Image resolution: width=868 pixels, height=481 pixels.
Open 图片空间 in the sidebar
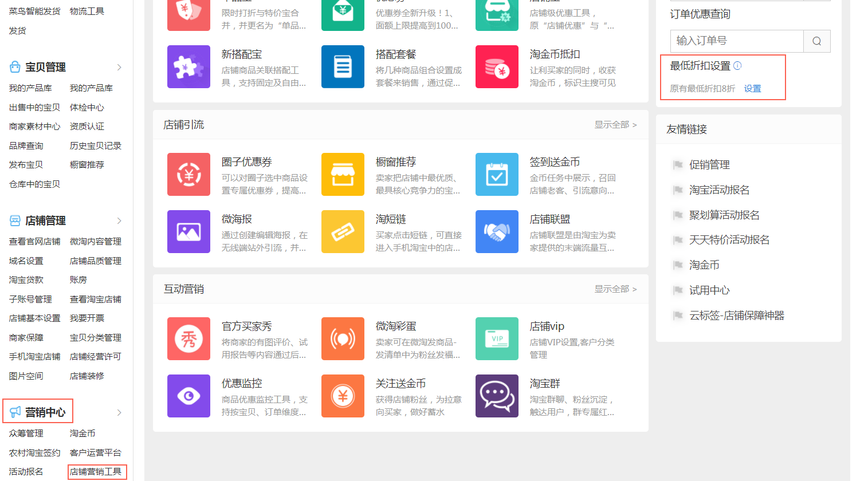(26, 376)
